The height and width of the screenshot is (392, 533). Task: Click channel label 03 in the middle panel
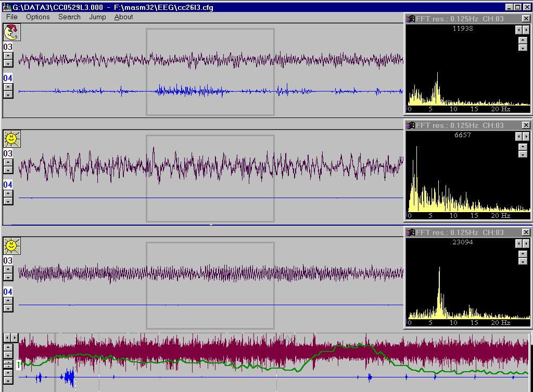(x=8, y=153)
